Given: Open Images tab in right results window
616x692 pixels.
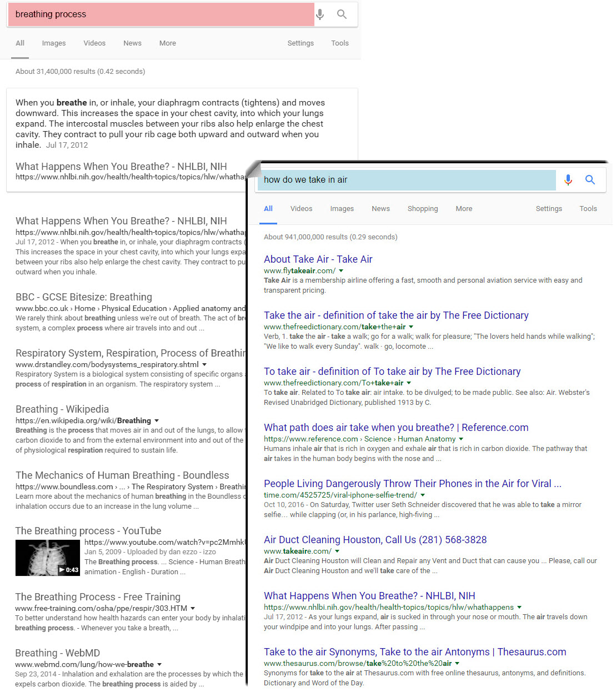Looking at the screenshot, I should point(342,209).
